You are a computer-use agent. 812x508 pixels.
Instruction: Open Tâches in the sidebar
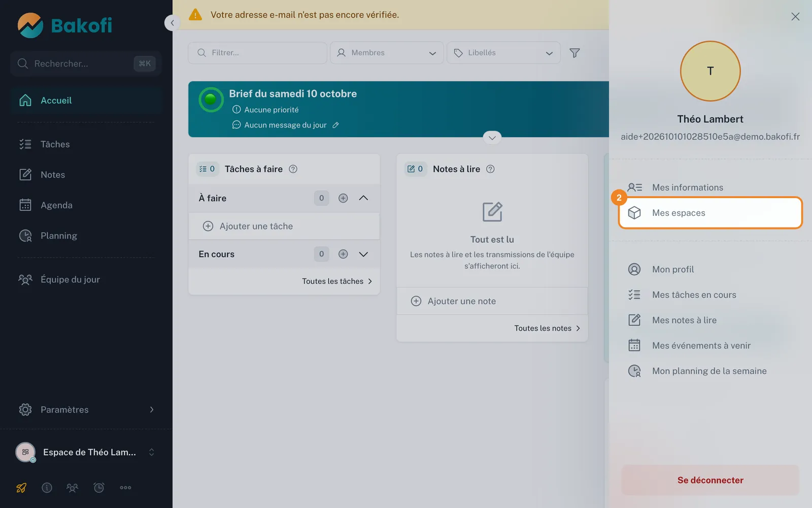[86, 144]
